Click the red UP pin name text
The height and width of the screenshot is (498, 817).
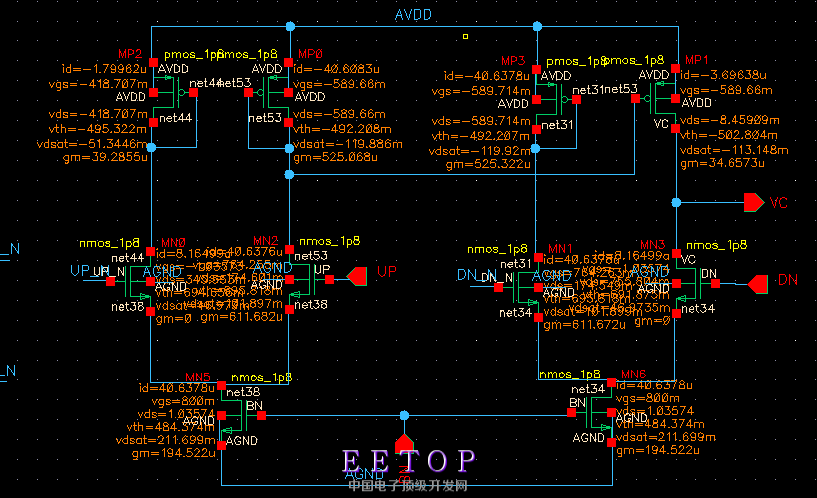point(387,271)
